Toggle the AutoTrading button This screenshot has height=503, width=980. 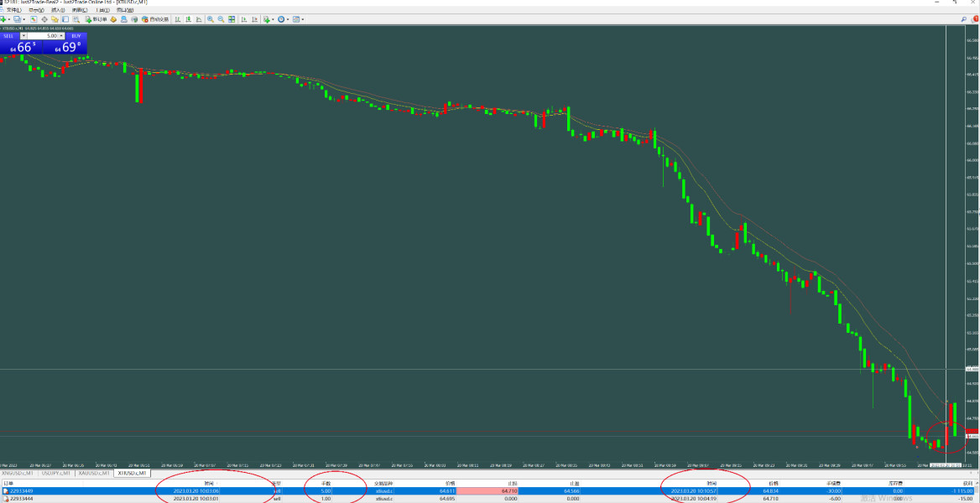pos(155,19)
